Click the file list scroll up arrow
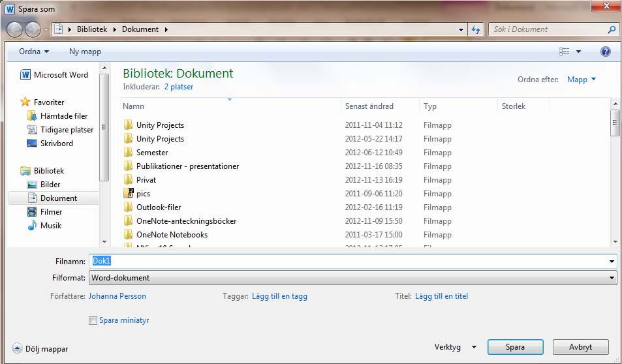This screenshot has width=622, height=364. (x=615, y=104)
